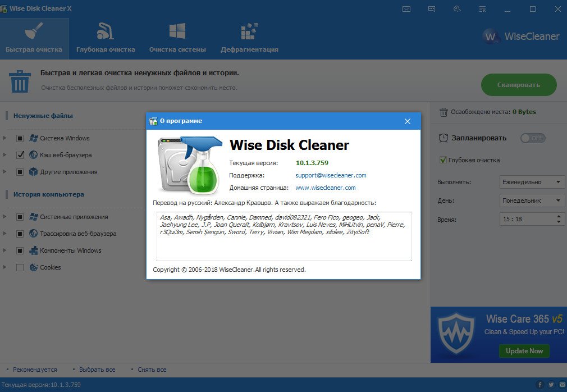Image resolution: width=567 pixels, height=392 pixels.
Task: Open the Понедельник day dropdown
Action: pos(532,200)
